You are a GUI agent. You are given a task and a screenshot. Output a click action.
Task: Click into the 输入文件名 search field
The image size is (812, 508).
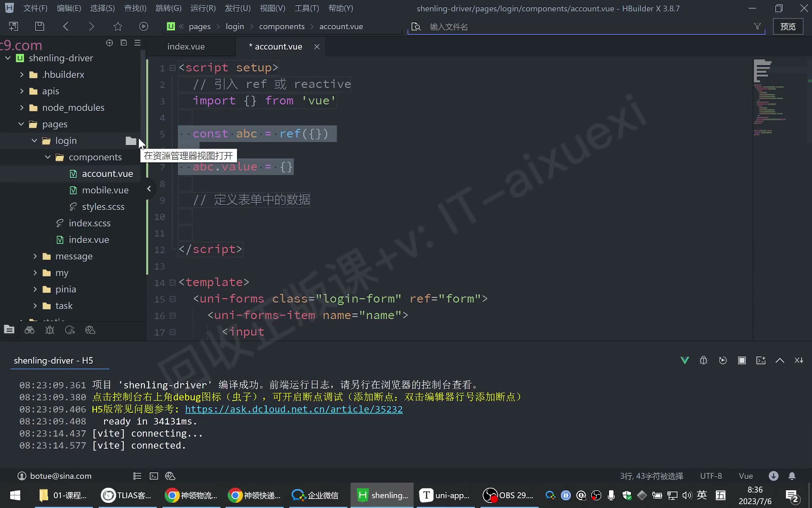coord(588,27)
